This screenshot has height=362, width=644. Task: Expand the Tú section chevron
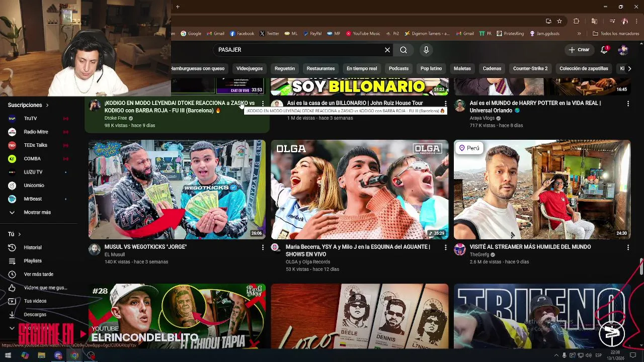click(19, 234)
